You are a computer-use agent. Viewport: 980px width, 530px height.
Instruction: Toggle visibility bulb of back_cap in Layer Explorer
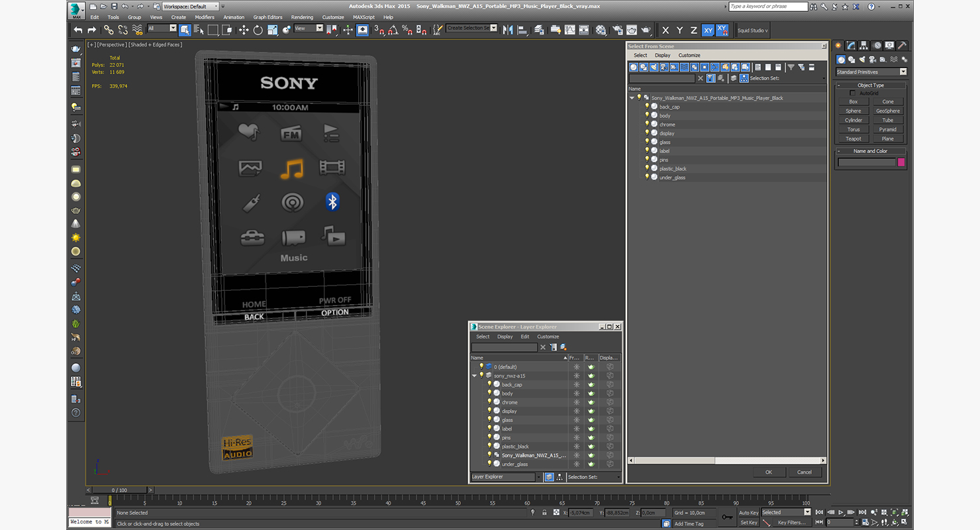pyautogui.click(x=489, y=384)
